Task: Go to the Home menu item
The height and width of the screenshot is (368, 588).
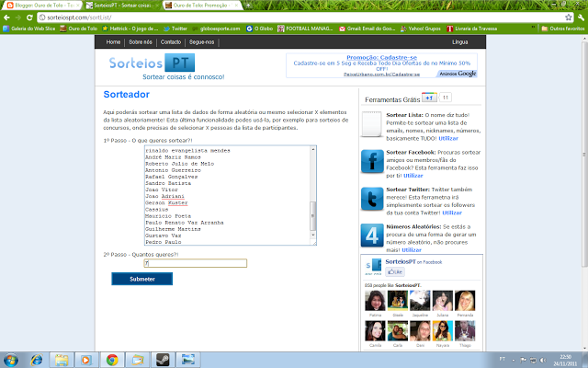Action: coord(113,42)
